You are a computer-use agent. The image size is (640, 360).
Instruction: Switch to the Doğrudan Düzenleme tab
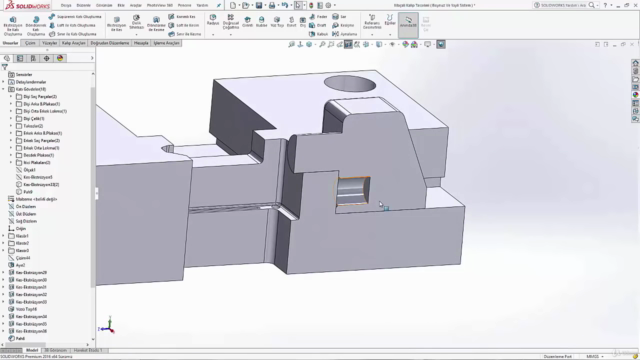point(109,43)
